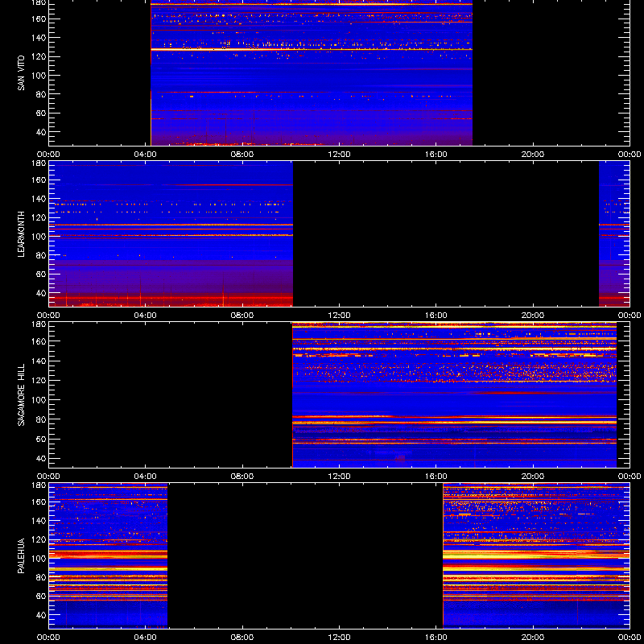Click 12:00 time label beneath Palehua plot
The width and height of the screenshot is (644, 644).
click(339, 638)
